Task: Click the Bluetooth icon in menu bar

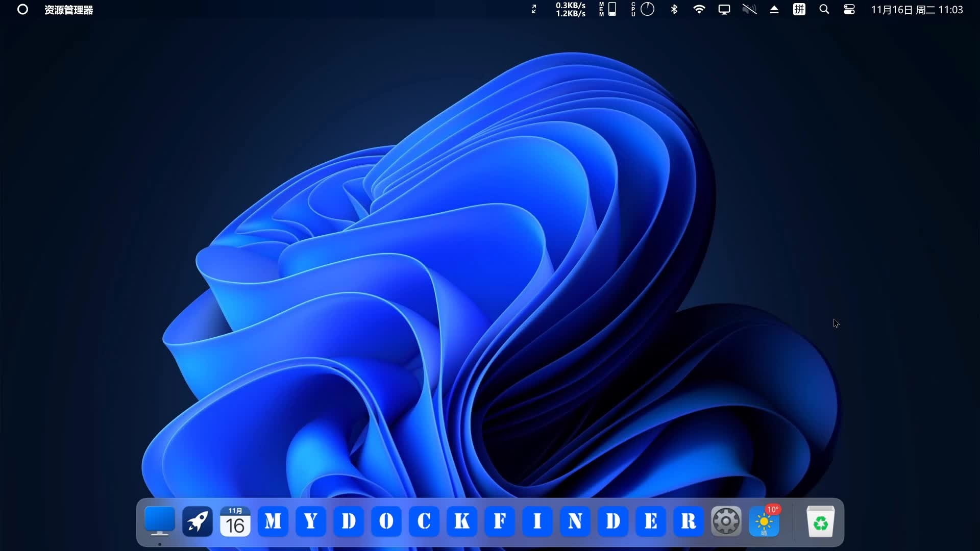Action: click(x=674, y=9)
